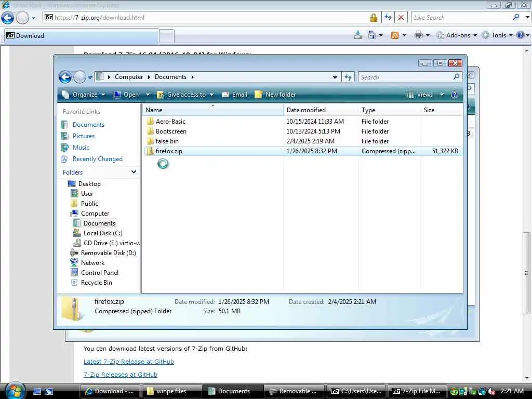This screenshot has height=399, width=532.
Task: Open a new IE tab
Action: coord(167,36)
